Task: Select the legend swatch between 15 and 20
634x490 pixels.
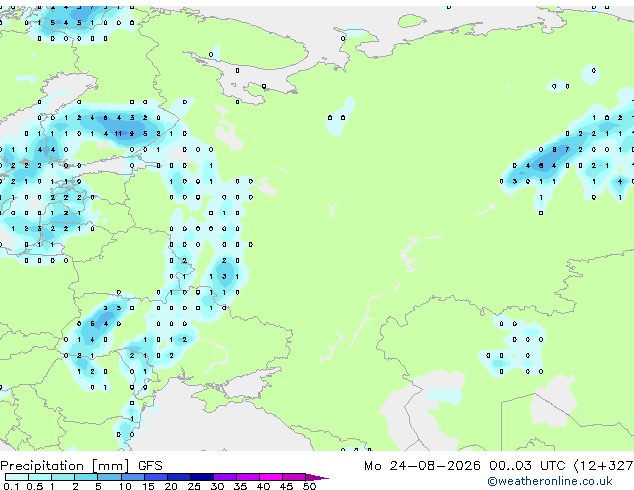Action: tap(155, 477)
